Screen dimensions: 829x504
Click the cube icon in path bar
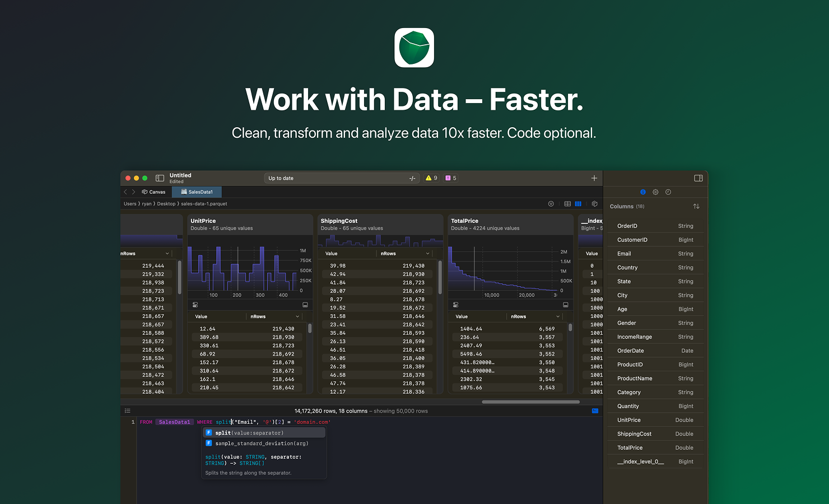[595, 204]
